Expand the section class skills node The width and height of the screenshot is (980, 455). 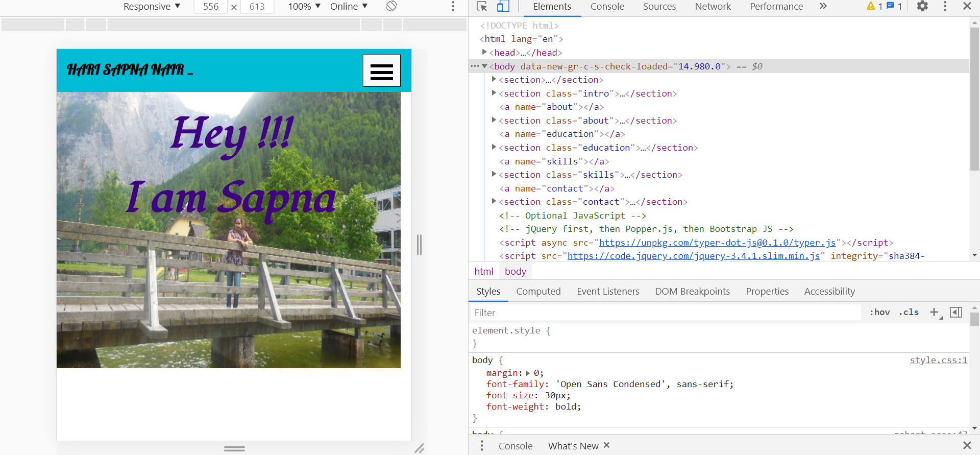pyautogui.click(x=494, y=174)
